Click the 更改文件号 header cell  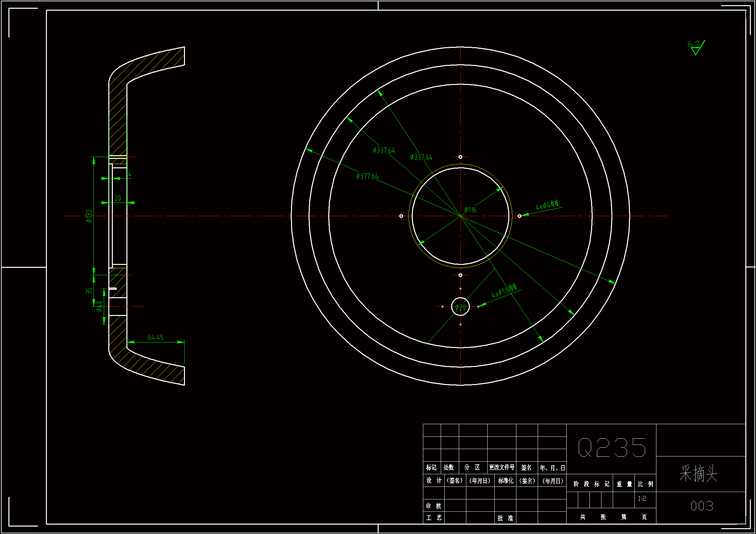click(502, 467)
